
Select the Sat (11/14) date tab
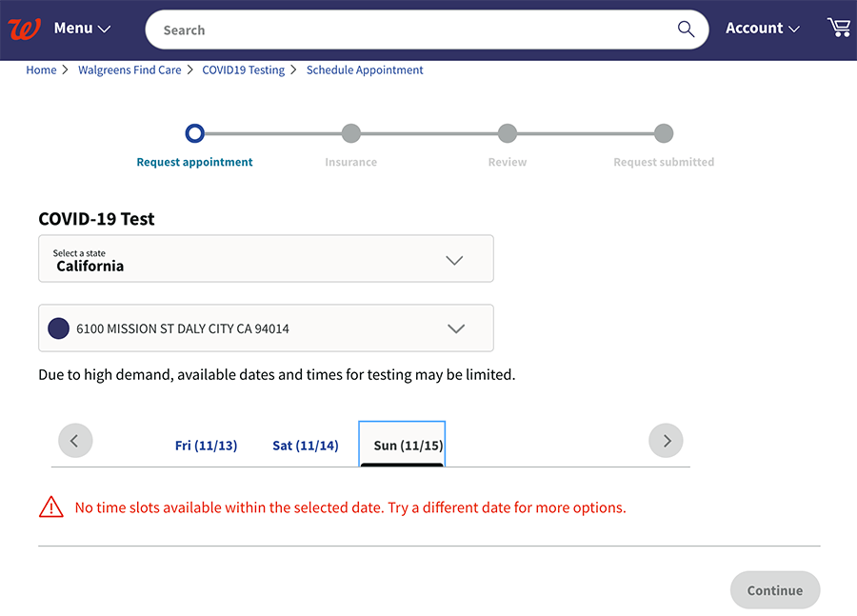point(305,446)
